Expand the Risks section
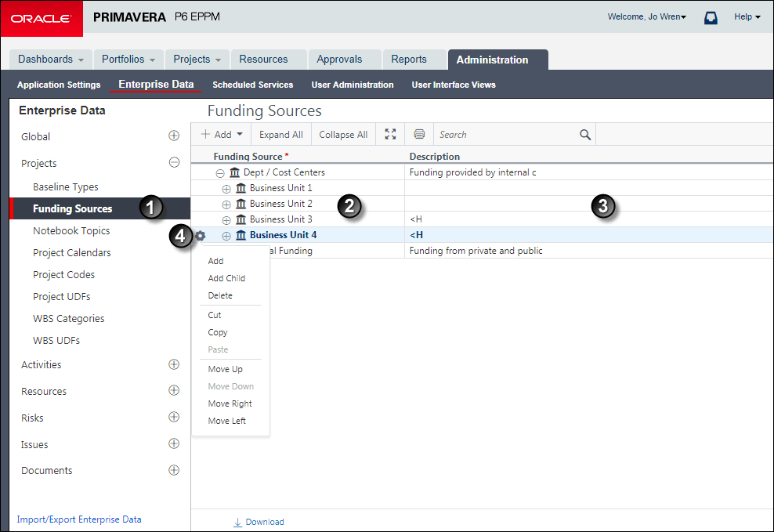 (174, 417)
